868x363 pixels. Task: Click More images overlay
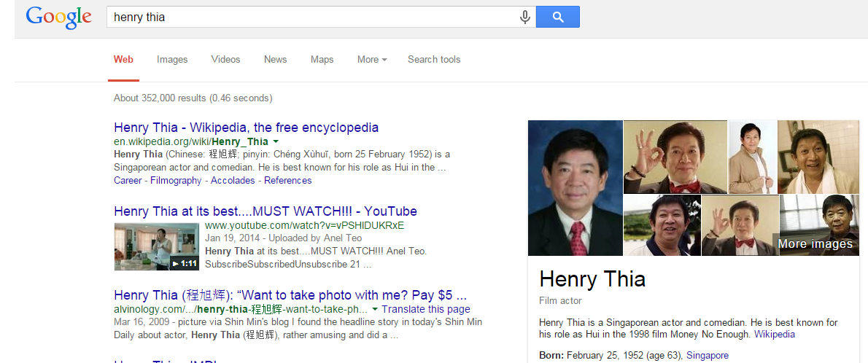815,244
